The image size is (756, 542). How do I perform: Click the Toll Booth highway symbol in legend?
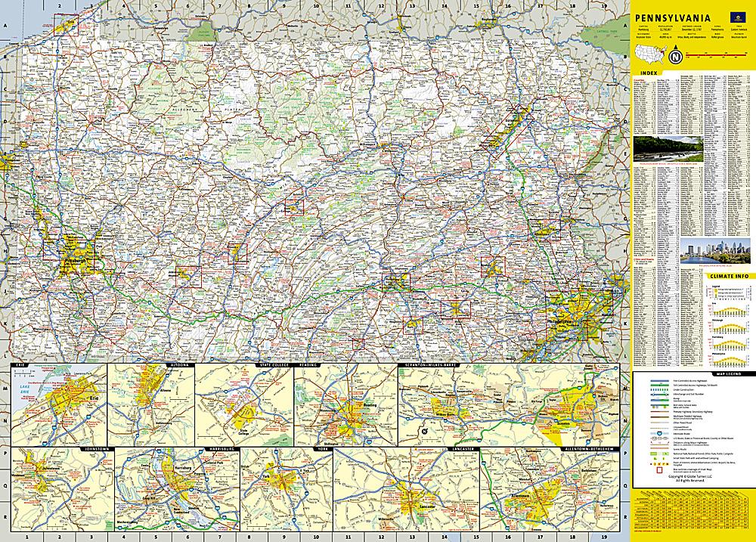tap(660, 385)
